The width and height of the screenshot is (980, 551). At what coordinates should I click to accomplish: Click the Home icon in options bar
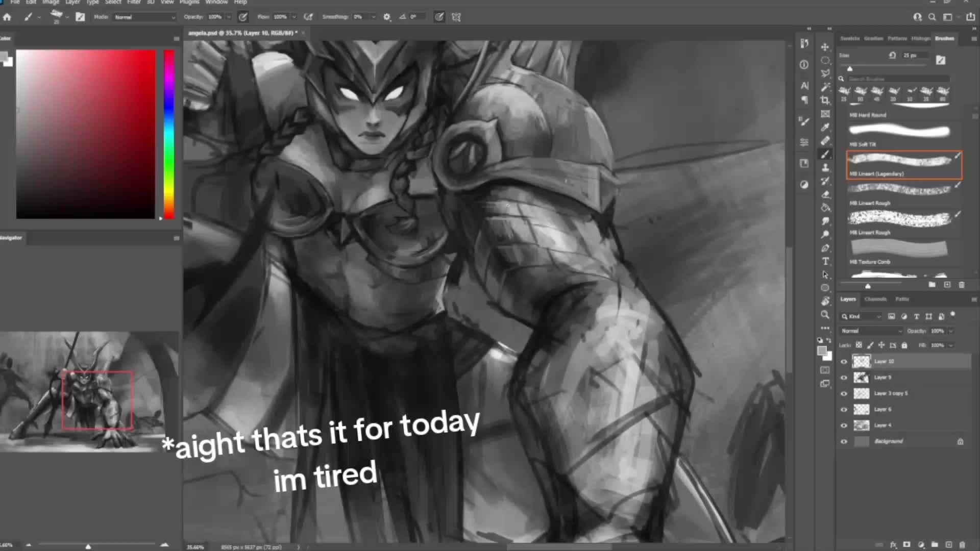point(7,17)
